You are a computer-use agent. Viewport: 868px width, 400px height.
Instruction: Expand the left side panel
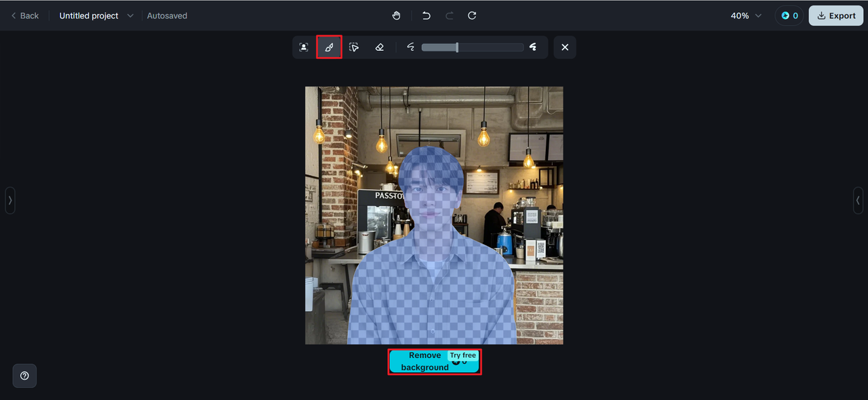point(10,201)
